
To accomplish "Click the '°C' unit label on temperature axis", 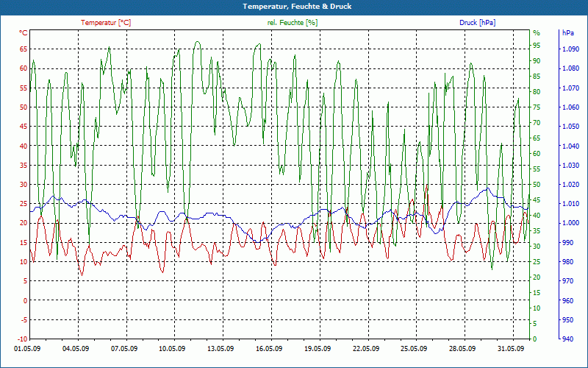I will click(x=24, y=33).
